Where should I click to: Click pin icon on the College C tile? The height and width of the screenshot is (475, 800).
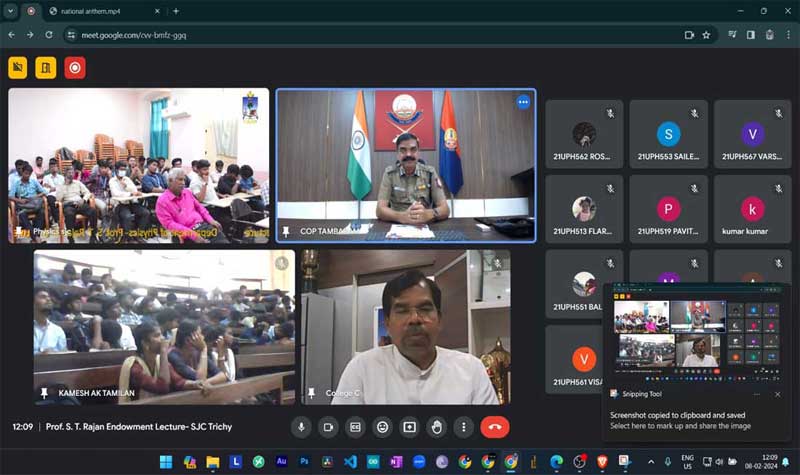[311, 393]
